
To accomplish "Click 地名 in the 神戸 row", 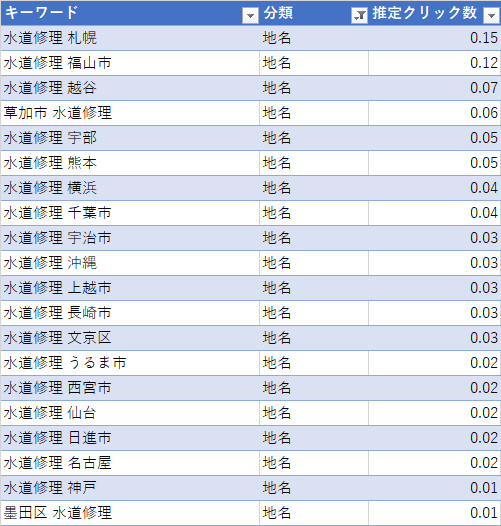I will point(277,488).
